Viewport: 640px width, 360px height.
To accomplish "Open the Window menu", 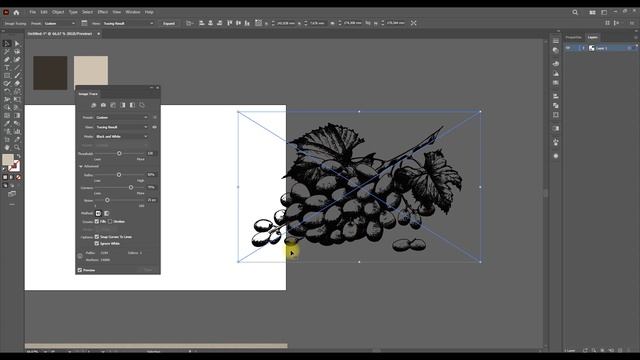I will pyautogui.click(x=133, y=12).
